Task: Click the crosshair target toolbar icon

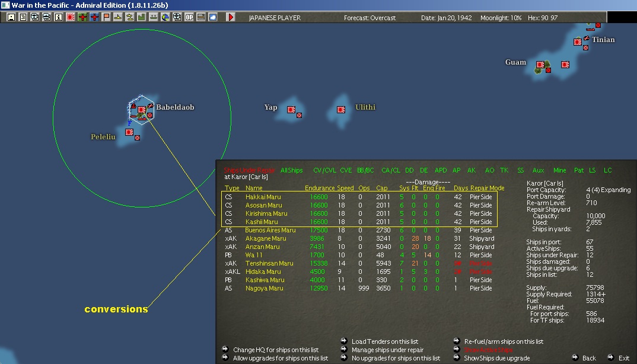Action: 177,17
